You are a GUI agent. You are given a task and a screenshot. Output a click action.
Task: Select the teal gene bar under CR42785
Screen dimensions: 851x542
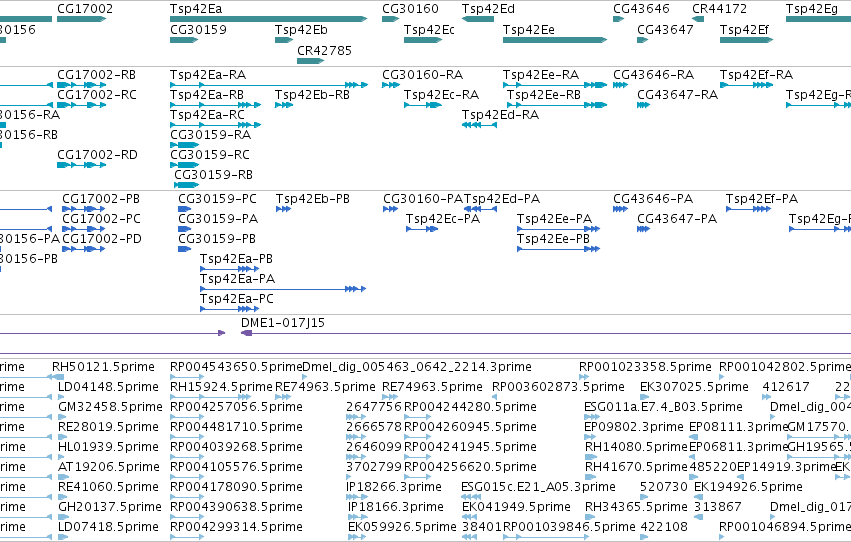pyautogui.click(x=310, y=61)
